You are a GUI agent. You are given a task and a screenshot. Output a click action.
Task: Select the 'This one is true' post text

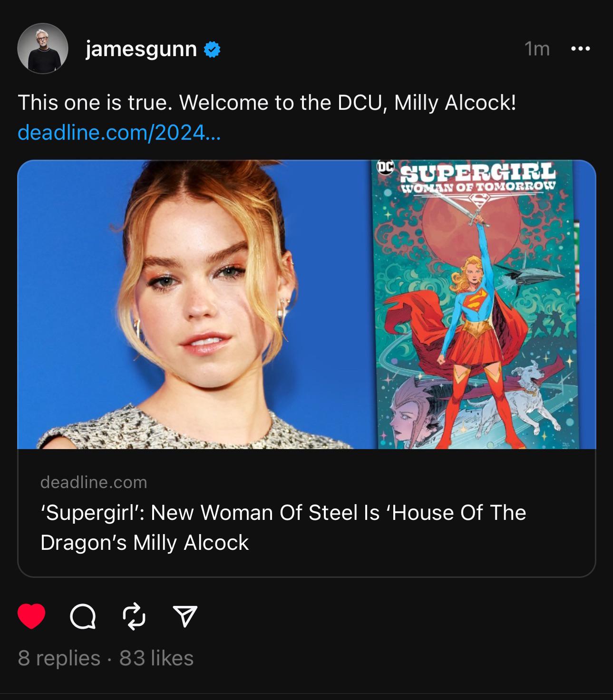pos(267,103)
